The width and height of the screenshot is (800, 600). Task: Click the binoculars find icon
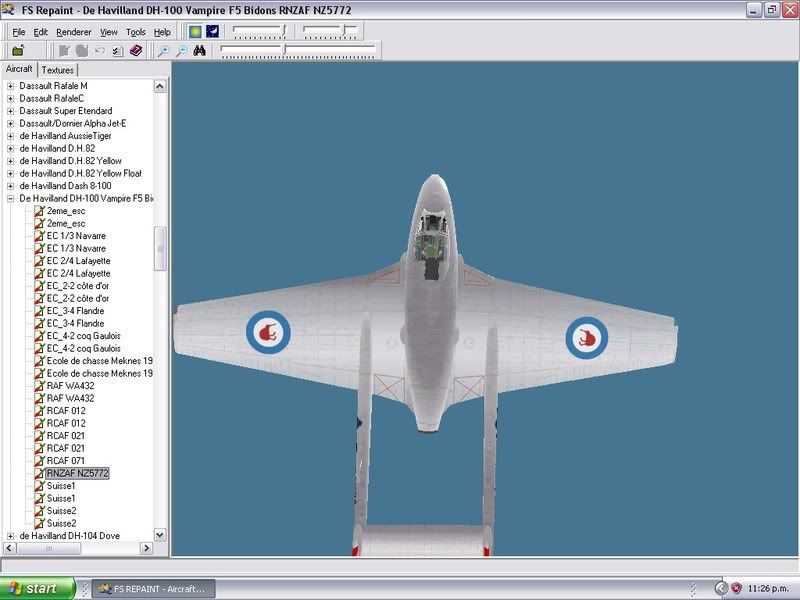tap(199, 50)
